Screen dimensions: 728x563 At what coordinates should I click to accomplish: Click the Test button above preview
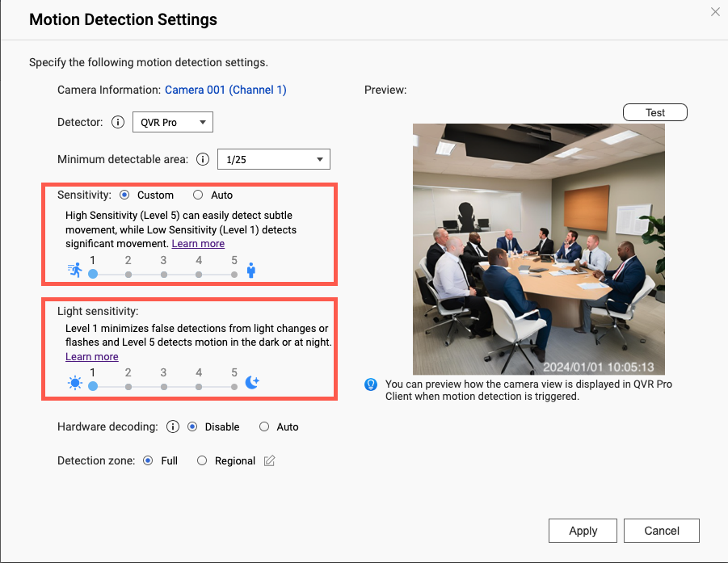(655, 112)
